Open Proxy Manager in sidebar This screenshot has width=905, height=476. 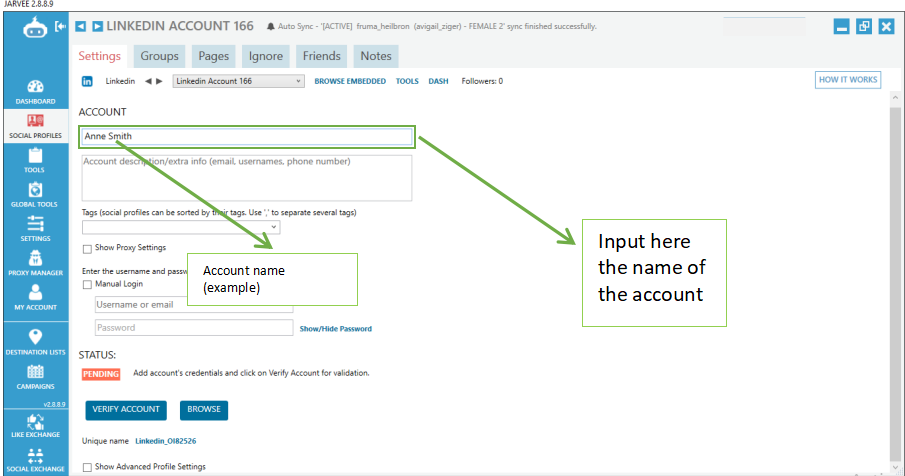(x=35, y=264)
